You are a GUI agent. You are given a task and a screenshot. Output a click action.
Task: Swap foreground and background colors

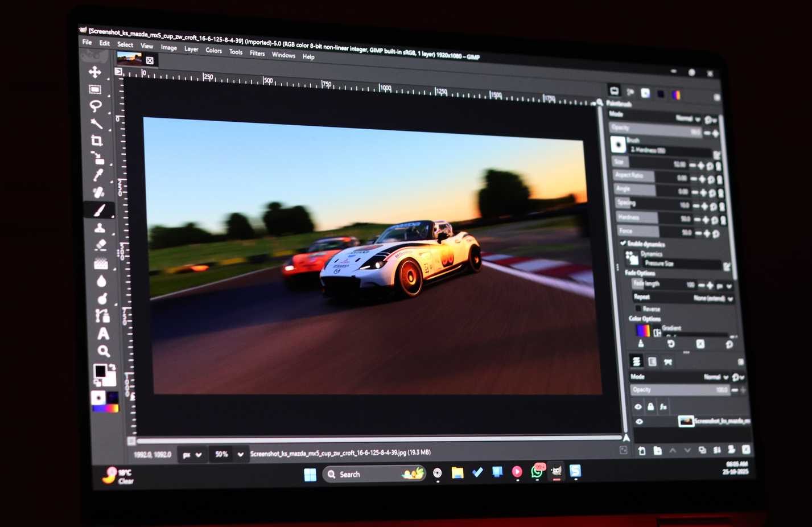click(x=113, y=367)
